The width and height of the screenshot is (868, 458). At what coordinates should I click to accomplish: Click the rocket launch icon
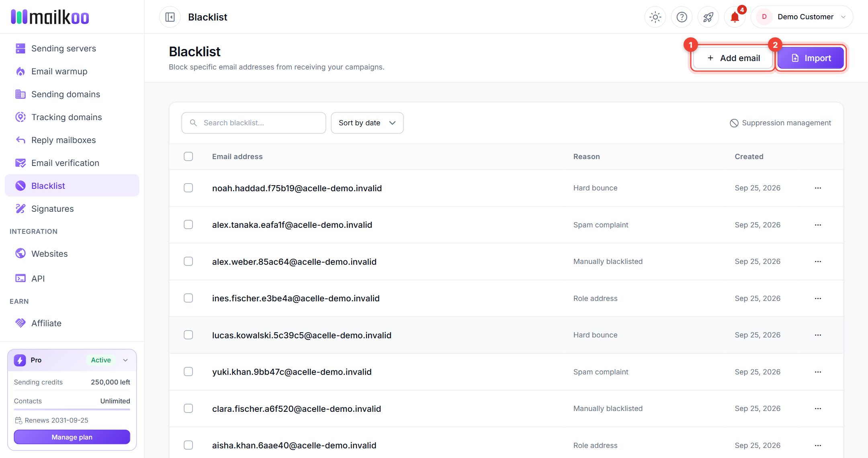[708, 17]
